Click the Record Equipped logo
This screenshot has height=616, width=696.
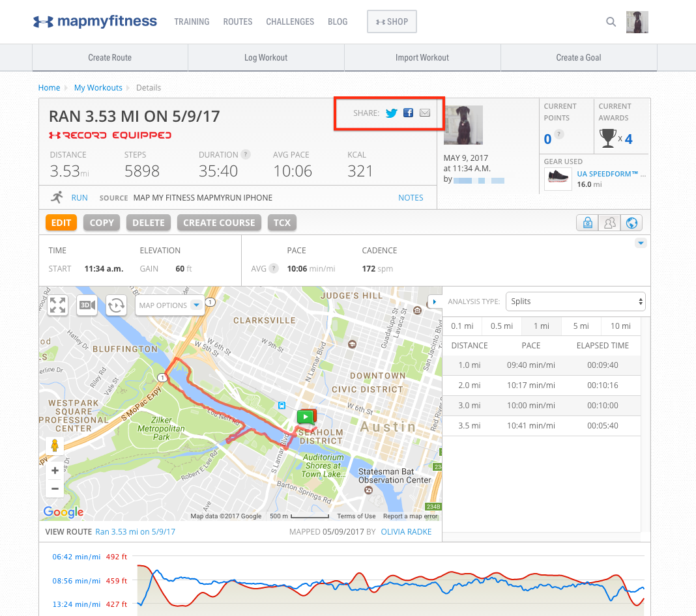pos(110,135)
